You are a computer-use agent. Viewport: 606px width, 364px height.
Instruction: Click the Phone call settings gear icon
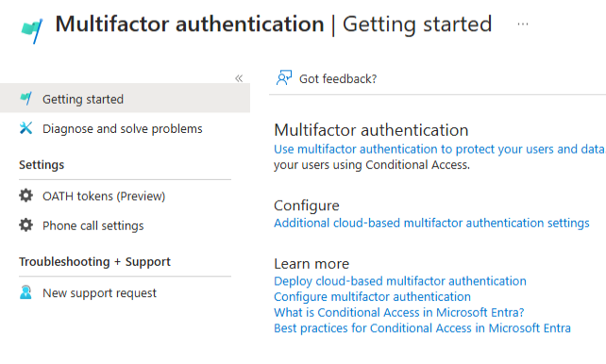pyautogui.click(x=25, y=225)
